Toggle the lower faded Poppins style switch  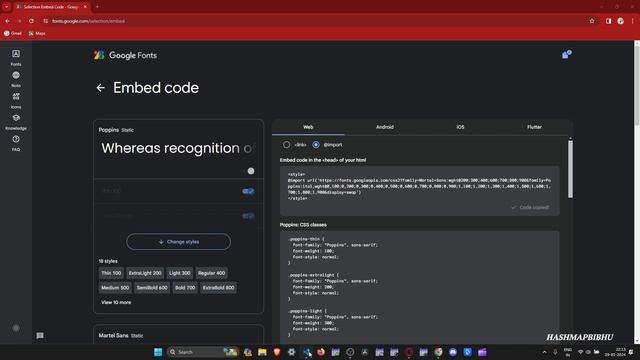coord(248,216)
